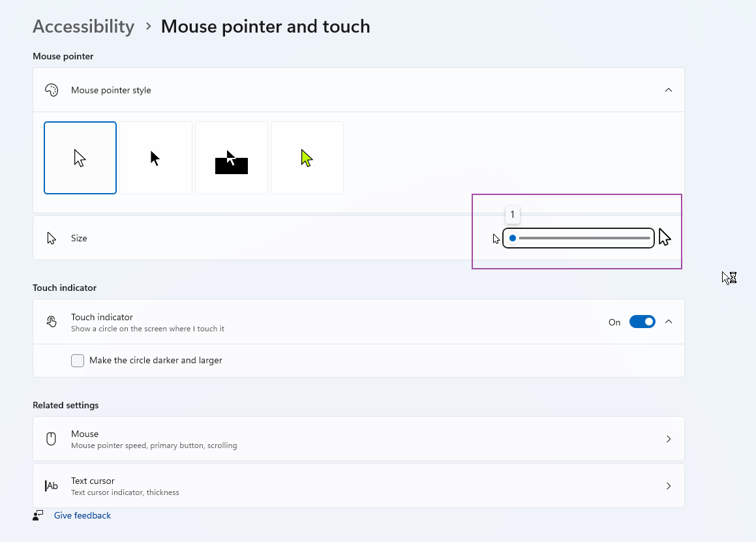Click the palette icon beside Mouse pointer style
756x542 pixels.
point(52,90)
